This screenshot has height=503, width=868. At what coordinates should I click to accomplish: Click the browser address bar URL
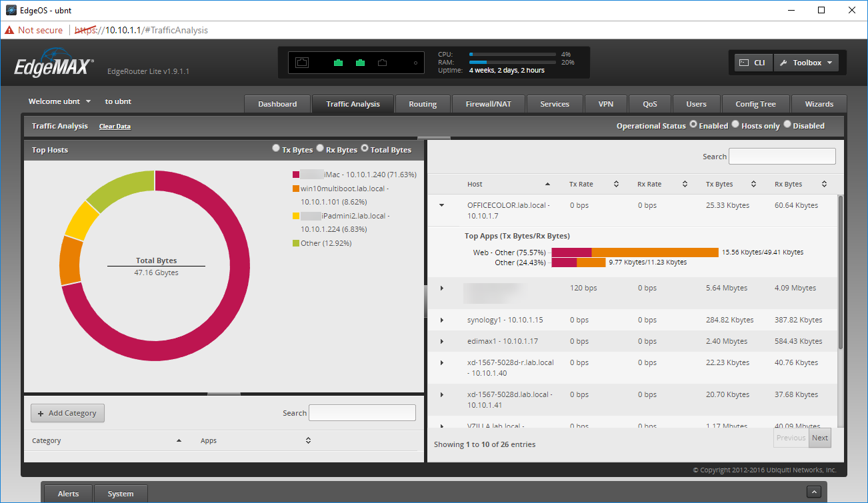141,30
